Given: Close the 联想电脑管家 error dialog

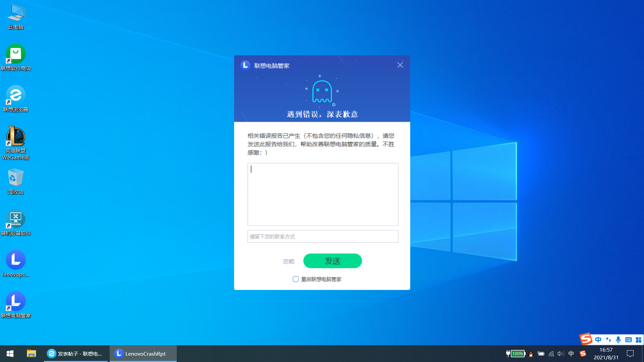Looking at the screenshot, I should [x=400, y=65].
